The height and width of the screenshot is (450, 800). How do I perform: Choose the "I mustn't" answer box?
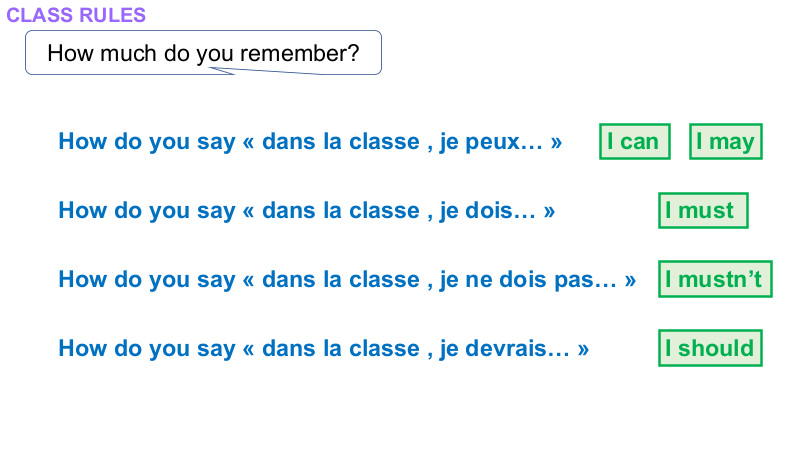point(716,279)
